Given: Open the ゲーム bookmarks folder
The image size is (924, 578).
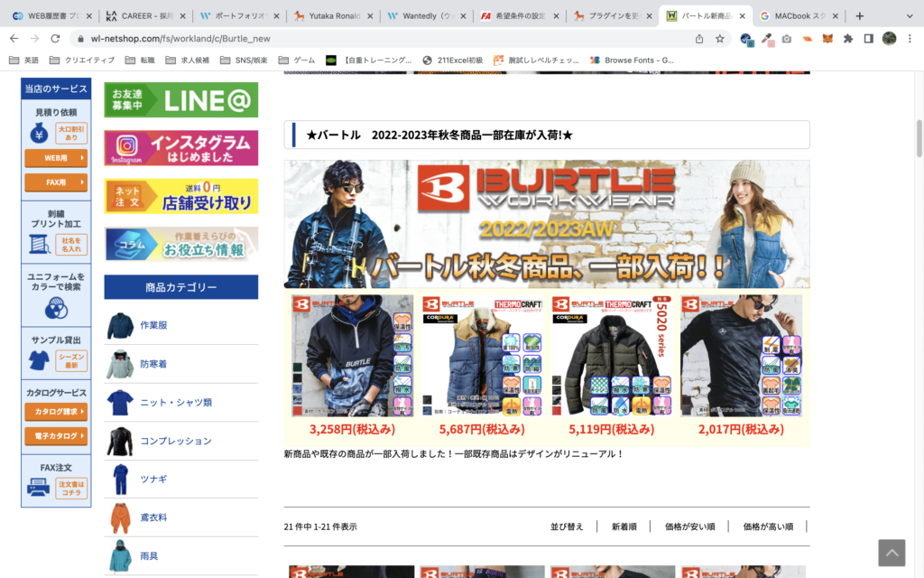Looking at the screenshot, I should (x=296, y=61).
